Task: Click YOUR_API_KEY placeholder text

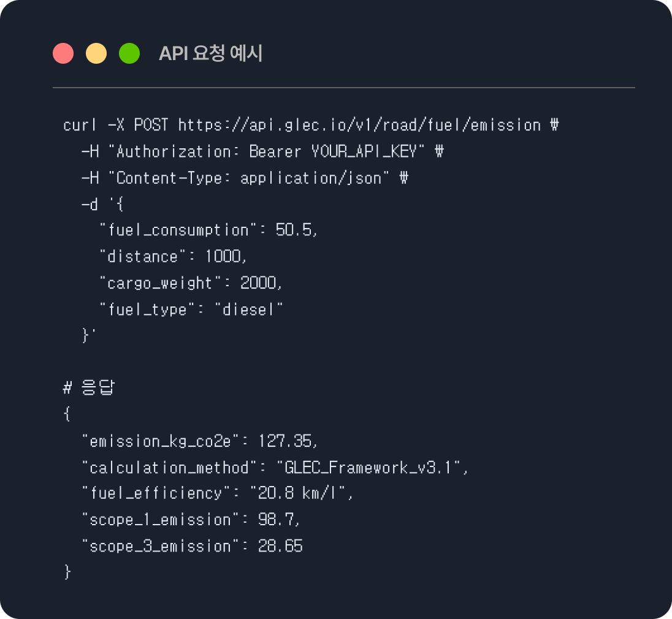Action: point(368,151)
